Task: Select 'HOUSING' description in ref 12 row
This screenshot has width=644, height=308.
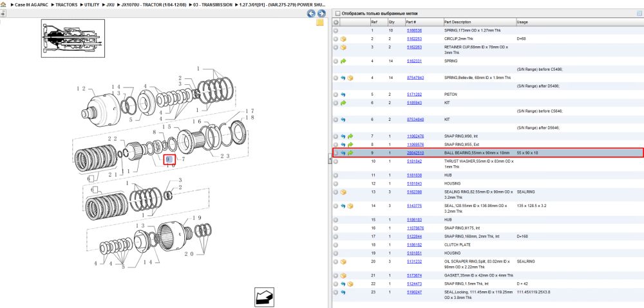Action: 452,184
